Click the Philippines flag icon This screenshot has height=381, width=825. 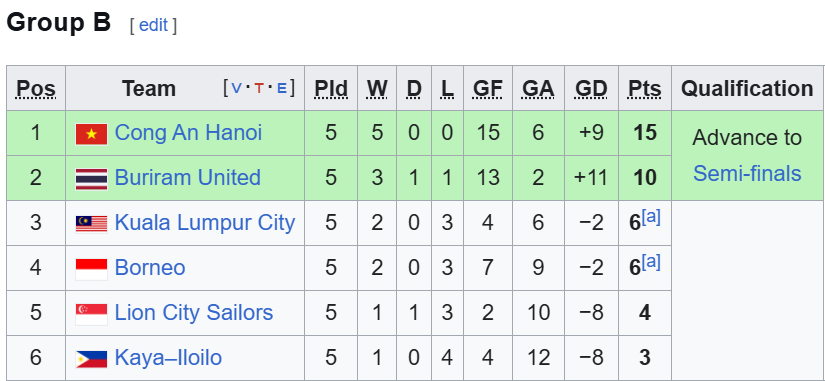92,359
